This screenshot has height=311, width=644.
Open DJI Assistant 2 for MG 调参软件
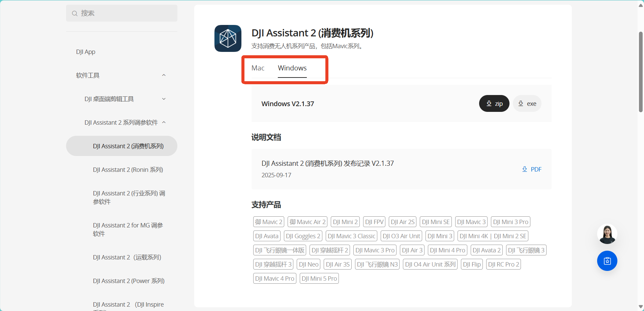pos(128,229)
